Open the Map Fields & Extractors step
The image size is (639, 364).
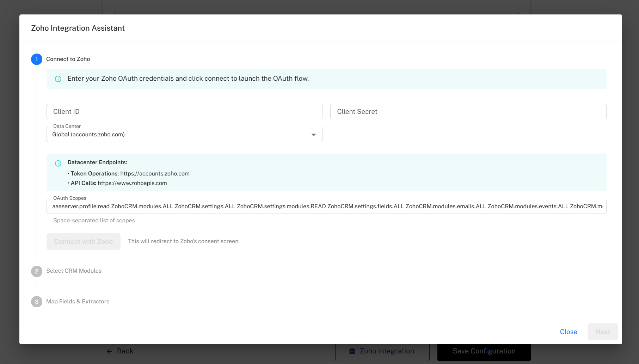tap(78, 302)
